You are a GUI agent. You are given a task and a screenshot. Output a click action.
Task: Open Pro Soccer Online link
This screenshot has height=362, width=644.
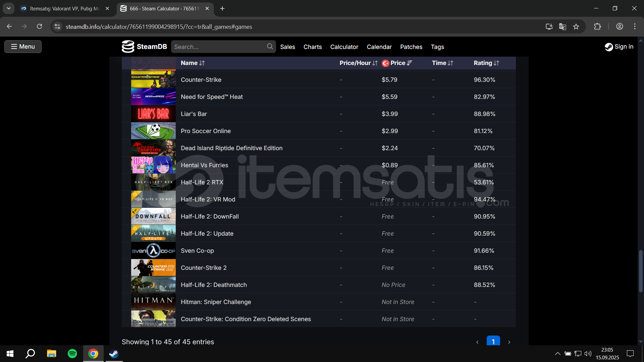point(206,131)
